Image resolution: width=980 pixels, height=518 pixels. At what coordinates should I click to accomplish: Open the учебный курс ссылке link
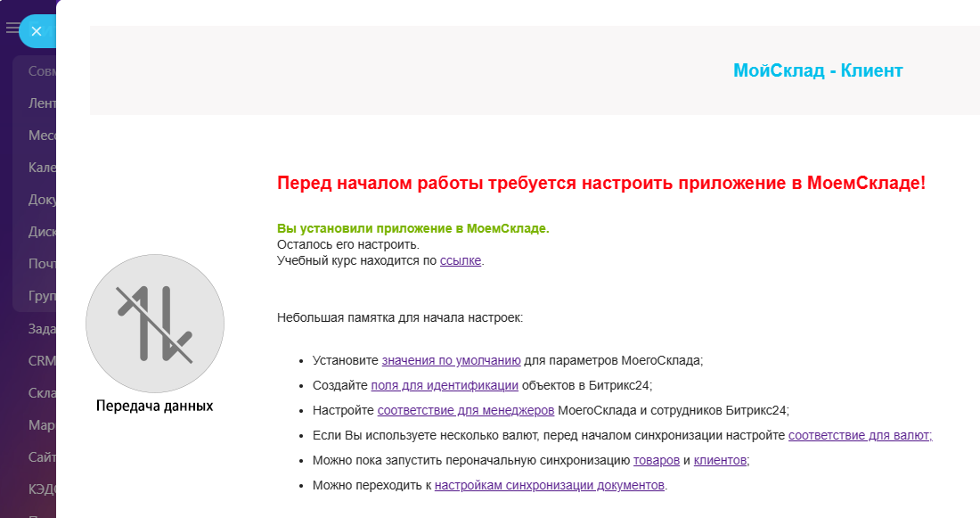tap(461, 261)
